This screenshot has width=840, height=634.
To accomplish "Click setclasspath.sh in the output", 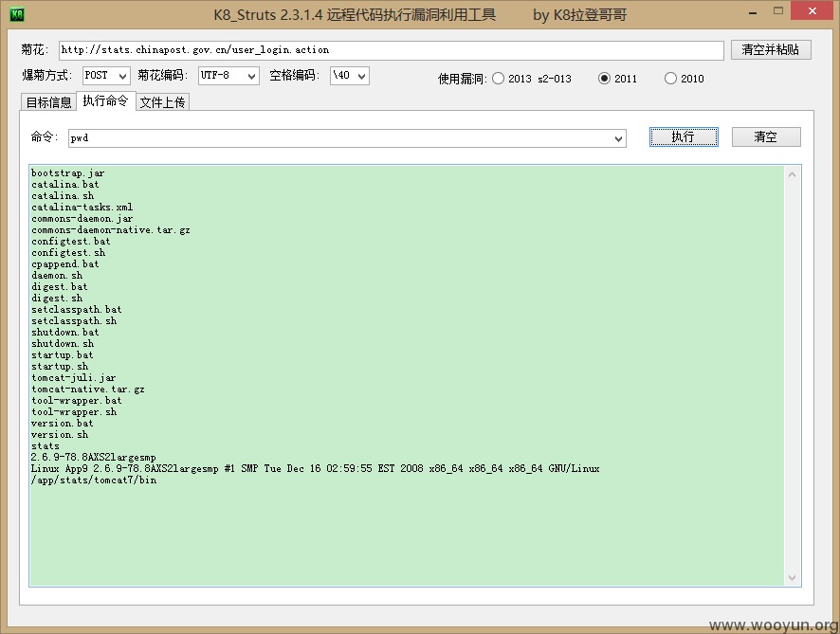I will (74, 320).
